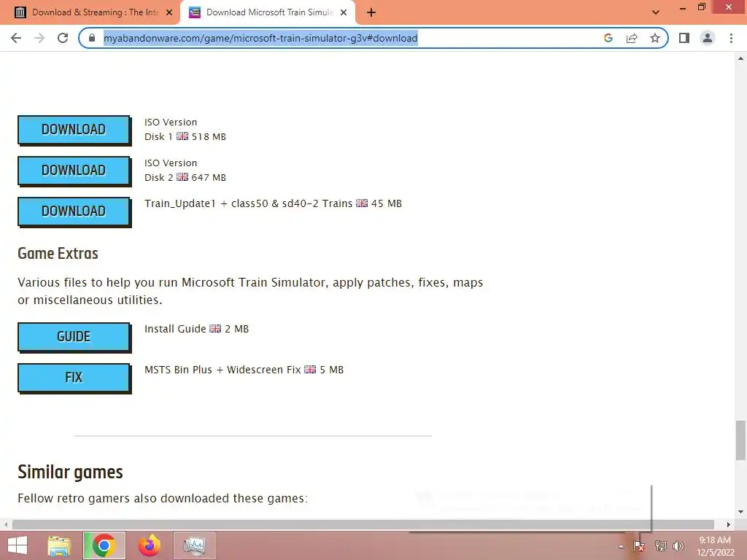This screenshot has height=560, width=747.
Task: Open Google Chrome from the taskbar
Action: pyautogui.click(x=104, y=545)
